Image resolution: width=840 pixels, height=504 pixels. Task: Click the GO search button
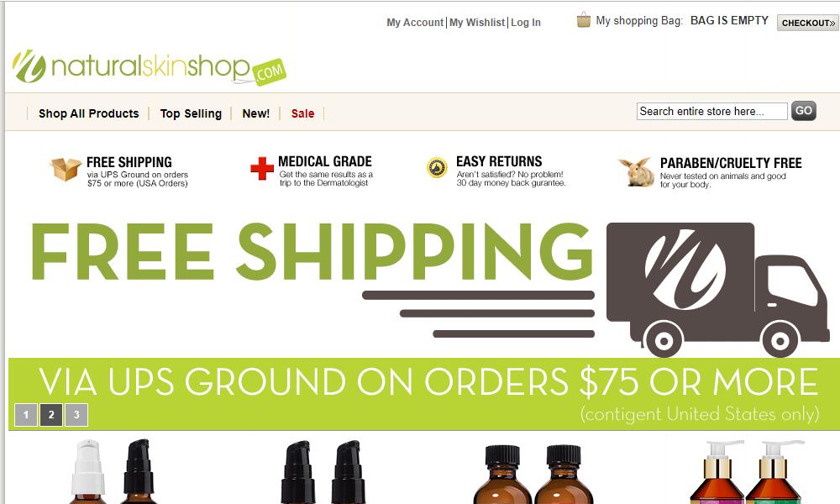coord(804,111)
